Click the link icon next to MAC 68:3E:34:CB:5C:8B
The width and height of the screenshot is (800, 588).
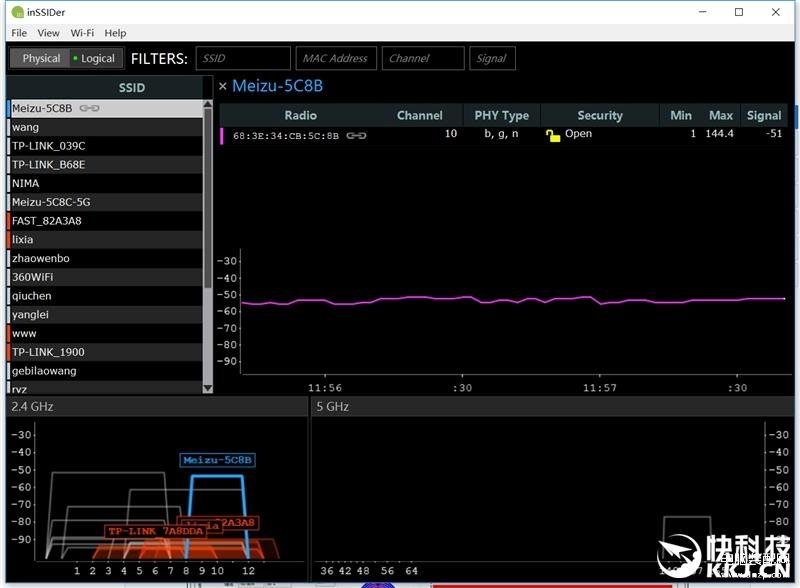point(356,135)
